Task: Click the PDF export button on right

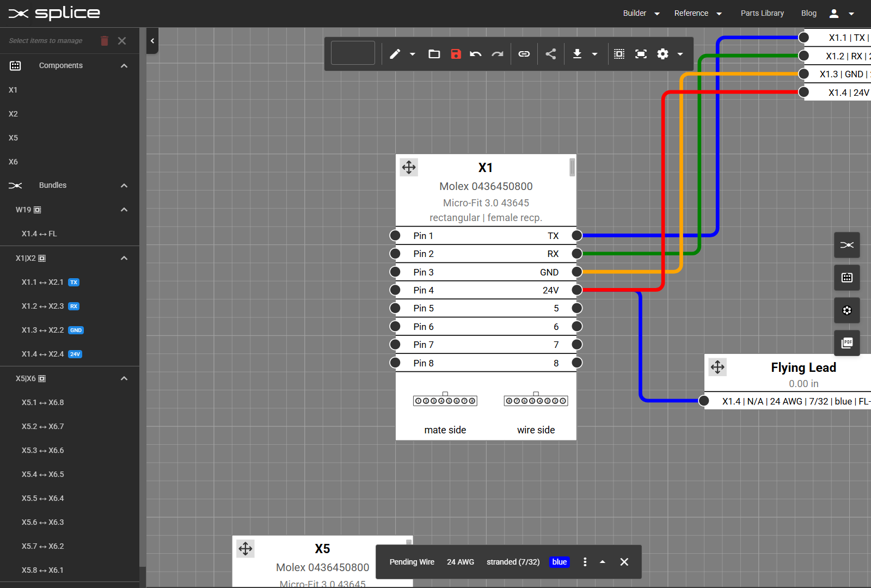Action: (x=847, y=343)
